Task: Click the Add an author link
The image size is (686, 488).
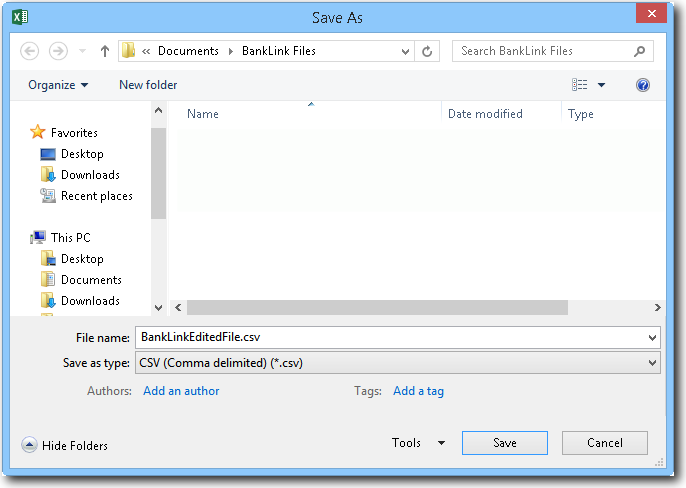Action: (x=181, y=391)
